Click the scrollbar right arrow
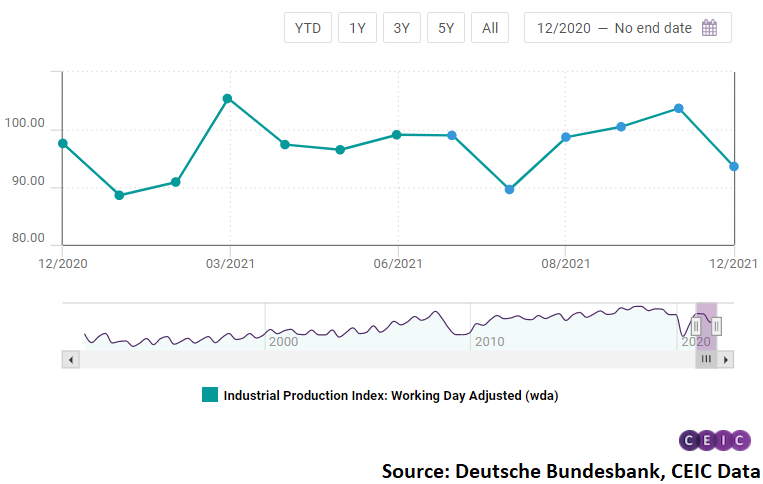This screenshot has width=763, height=484. pyautogui.click(x=726, y=359)
